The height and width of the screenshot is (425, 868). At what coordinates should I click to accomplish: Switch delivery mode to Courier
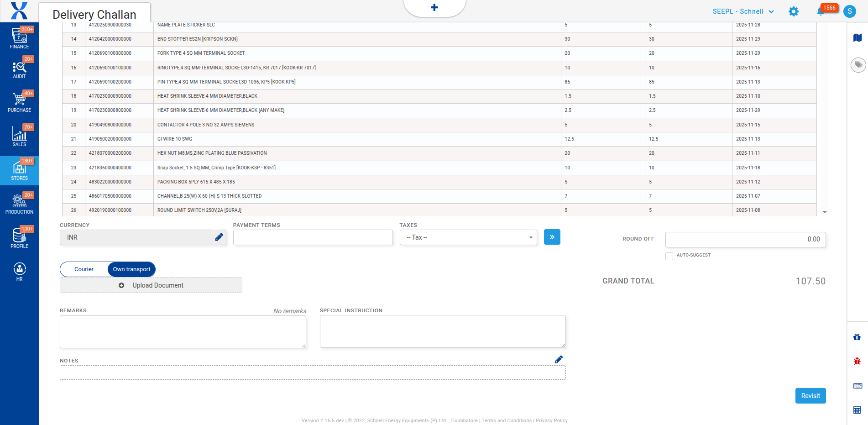[x=84, y=269]
